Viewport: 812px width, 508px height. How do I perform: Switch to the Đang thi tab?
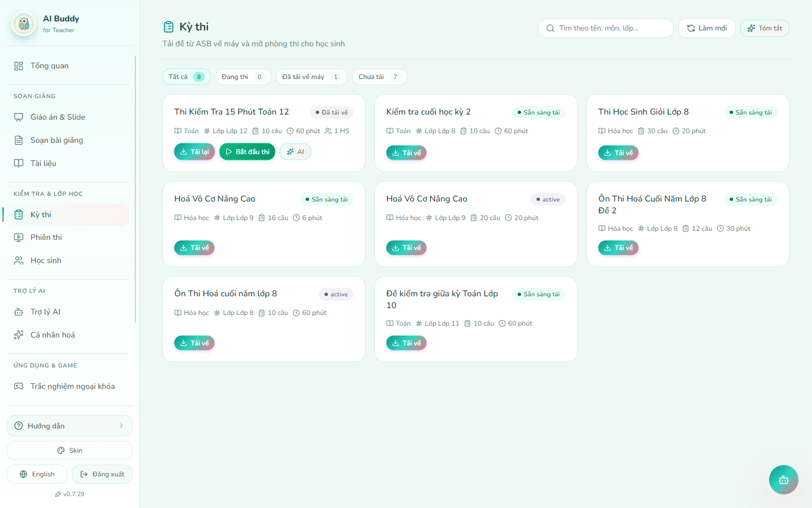pyautogui.click(x=243, y=77)
